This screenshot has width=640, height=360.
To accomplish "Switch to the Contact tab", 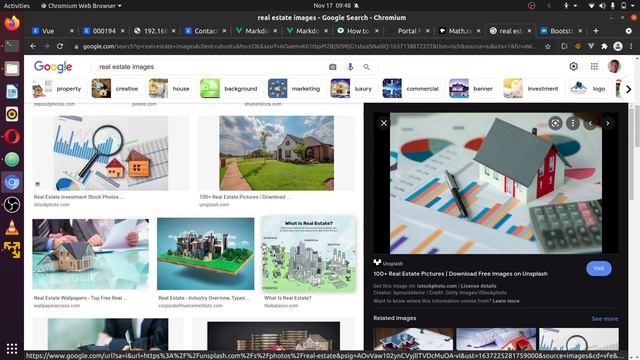I will (x=205, y=31).
